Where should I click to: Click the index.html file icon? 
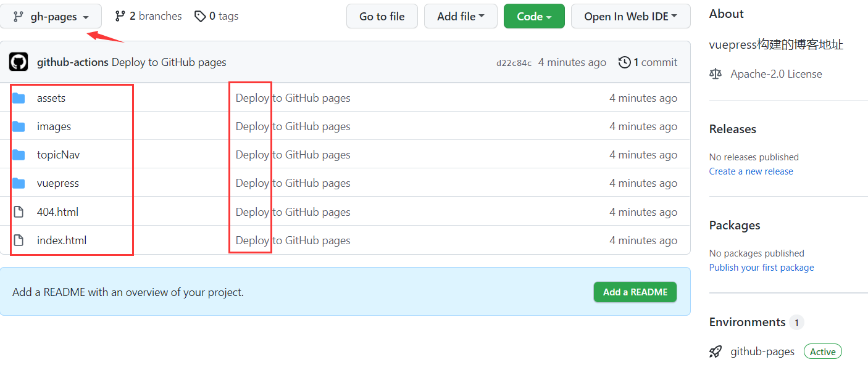pos(19,240)
